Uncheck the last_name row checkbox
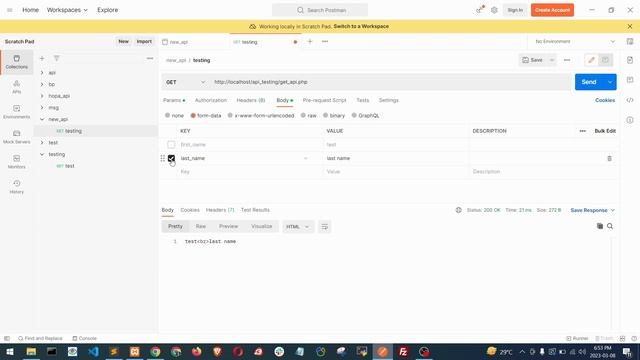Screen dimensions: 640x360 (171, 158)
